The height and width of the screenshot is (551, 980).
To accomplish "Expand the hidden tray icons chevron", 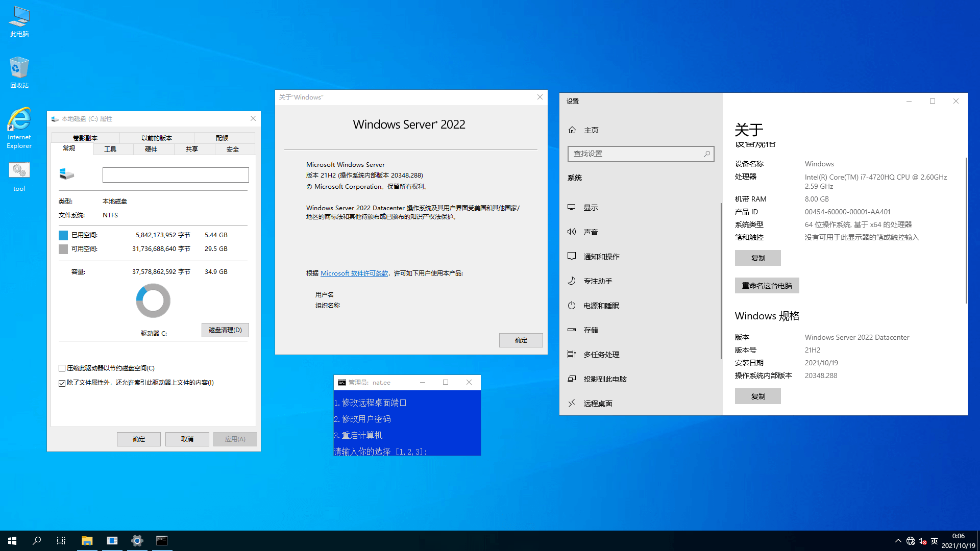I will click(x=898, y=541).
